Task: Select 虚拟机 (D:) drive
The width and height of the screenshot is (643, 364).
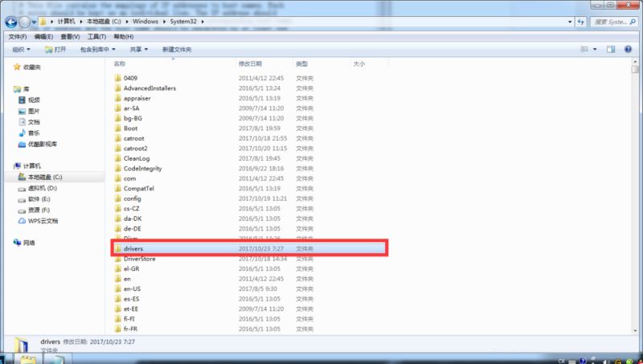Action: click(x=43, y=188)
